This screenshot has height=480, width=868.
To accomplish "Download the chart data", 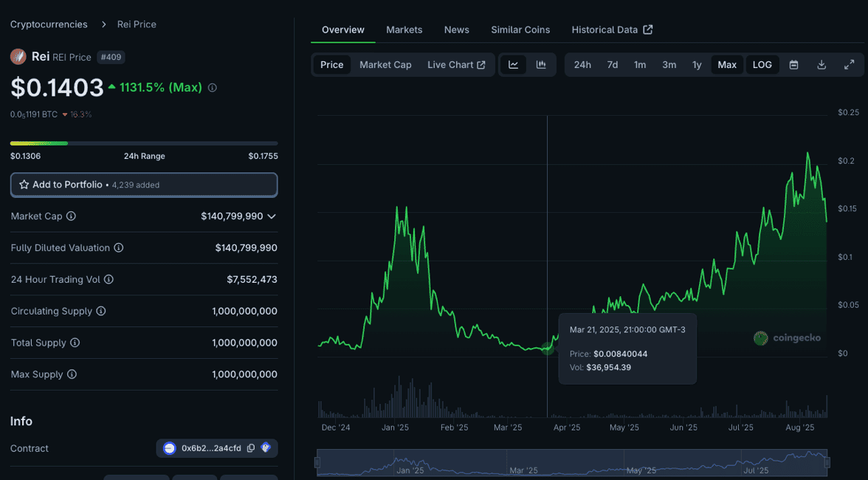I will [x=821, y=65].
